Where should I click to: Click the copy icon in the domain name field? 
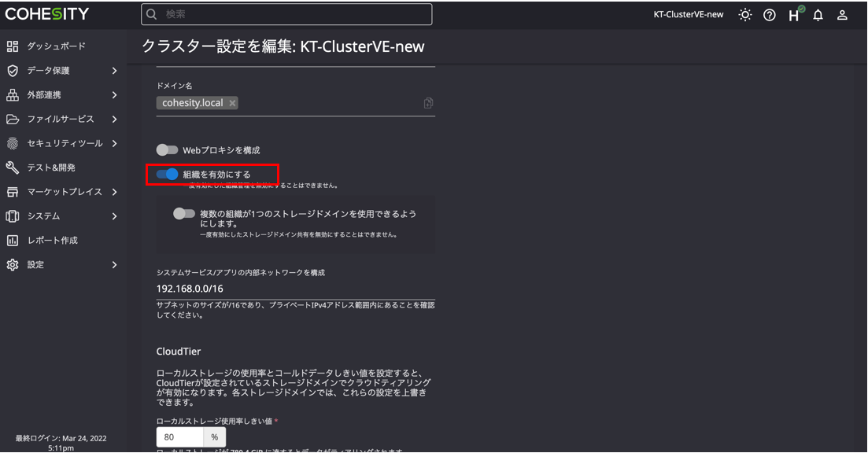click(x=428, y=103)
